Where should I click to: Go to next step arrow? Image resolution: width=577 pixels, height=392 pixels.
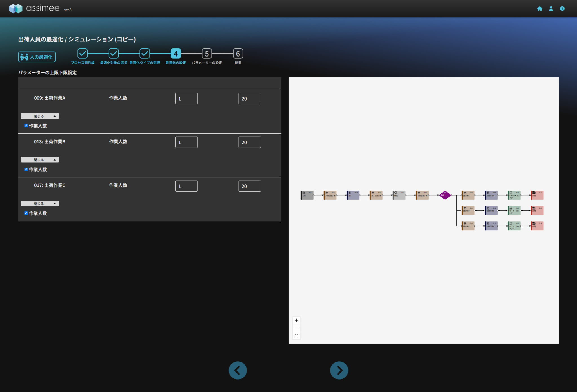pos(339,370)
